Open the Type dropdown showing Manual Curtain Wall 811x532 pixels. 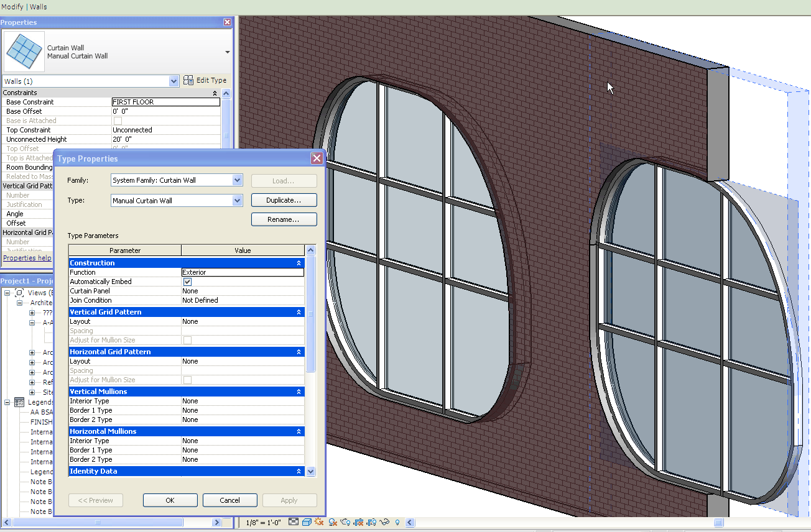point(237,201)
